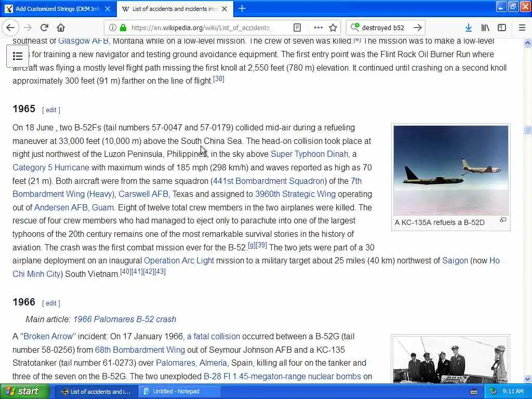Viewport: 532px width, 399px height.
Task: Open the Firefox hamburger menu
Action: [x=522, y=28]
